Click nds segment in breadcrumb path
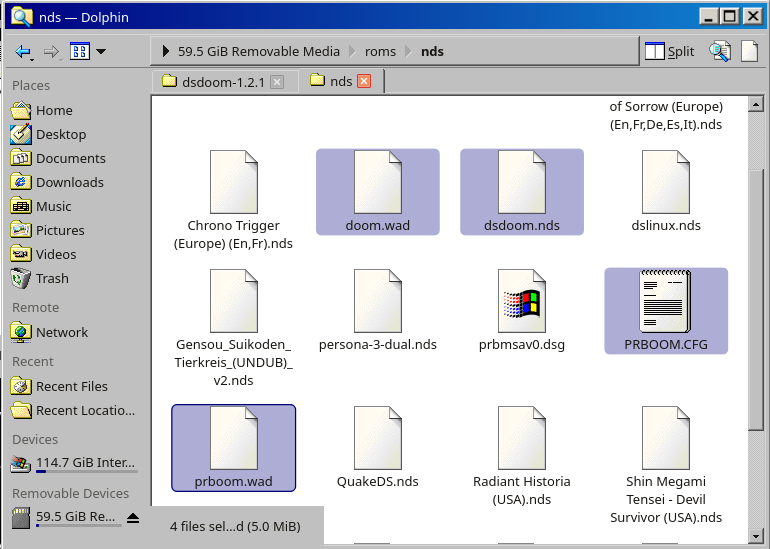The height and width of the screenshot is (549, 770). (432, 52)
